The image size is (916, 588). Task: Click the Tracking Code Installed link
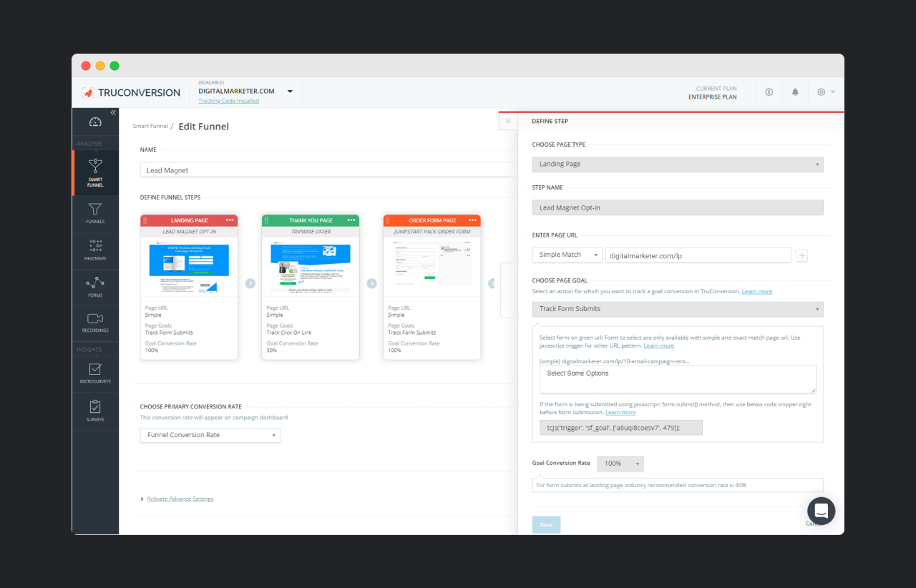click(x=228, y=101)
